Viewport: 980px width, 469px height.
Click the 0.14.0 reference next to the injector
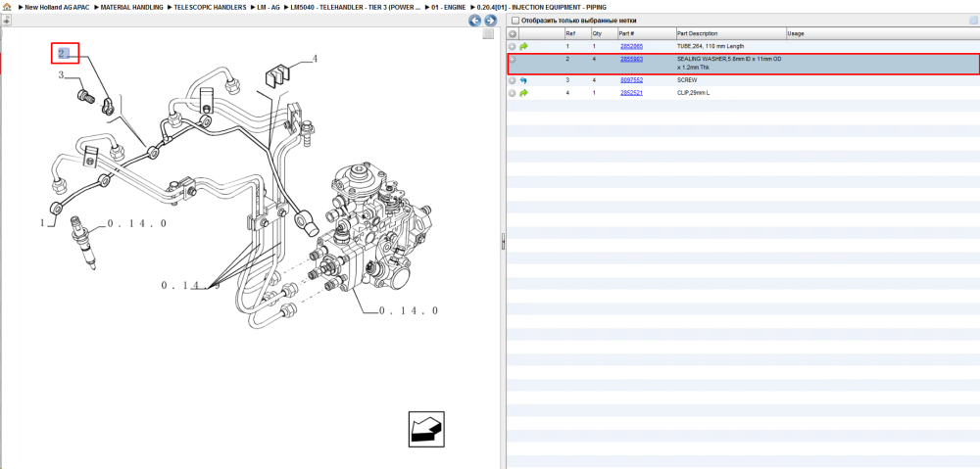pos(137,223)
